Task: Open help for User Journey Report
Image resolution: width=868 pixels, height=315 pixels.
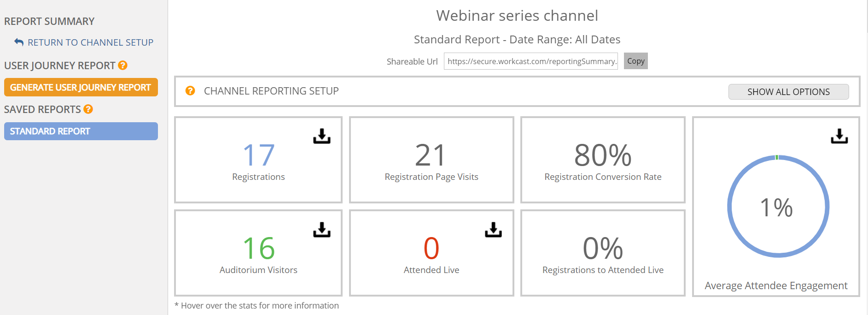Action: coord(122,65)
